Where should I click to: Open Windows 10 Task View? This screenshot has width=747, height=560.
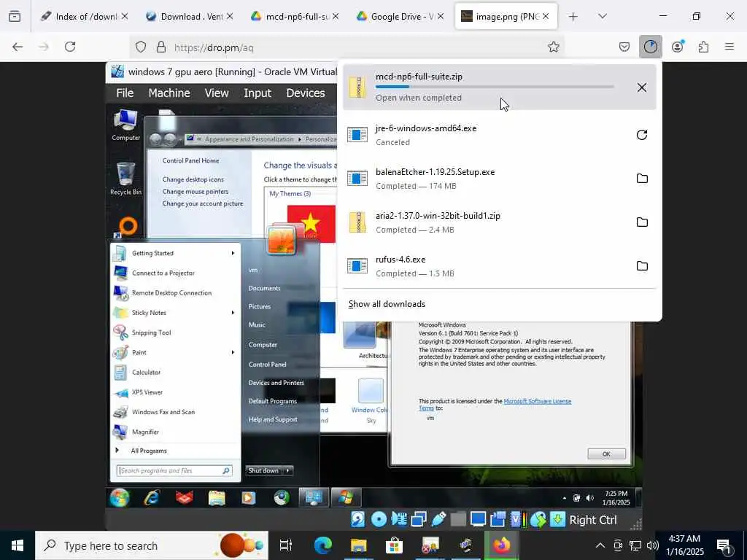tap(285, 545)
